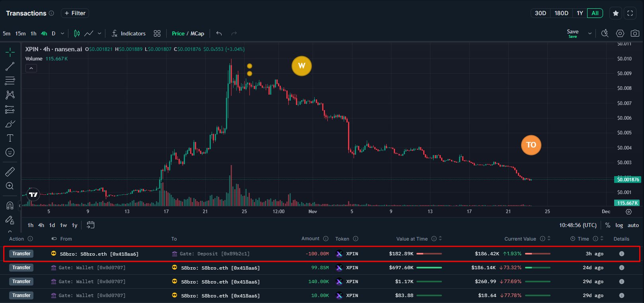
Task: Click the orange TO marker on chart
Action: (x=531, y=145)
